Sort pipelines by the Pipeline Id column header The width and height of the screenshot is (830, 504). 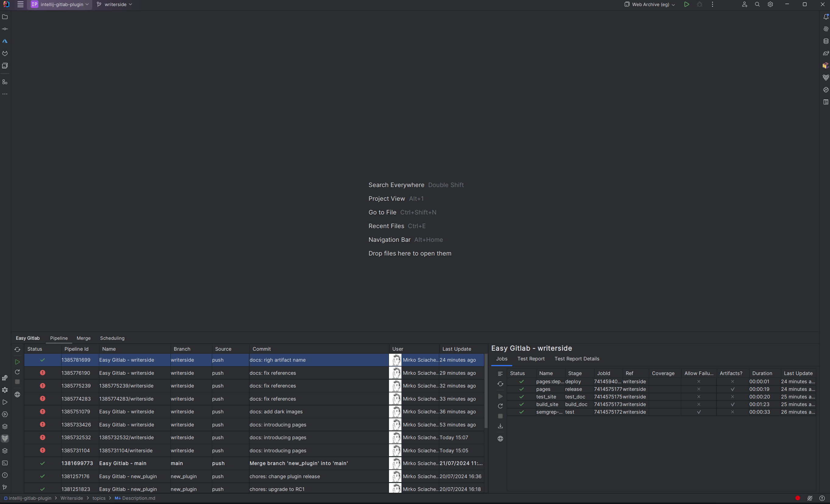80,349
